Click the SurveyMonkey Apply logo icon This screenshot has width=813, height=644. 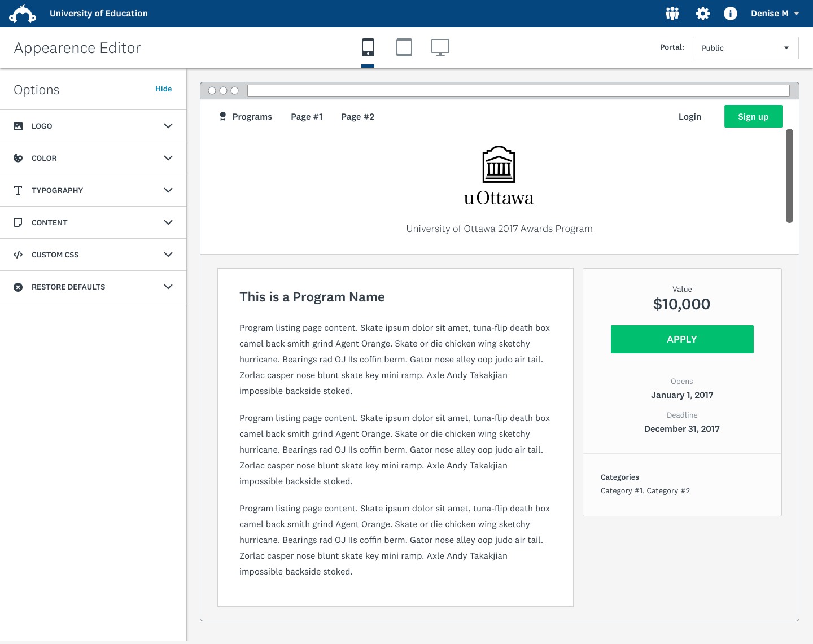point(23,14)
